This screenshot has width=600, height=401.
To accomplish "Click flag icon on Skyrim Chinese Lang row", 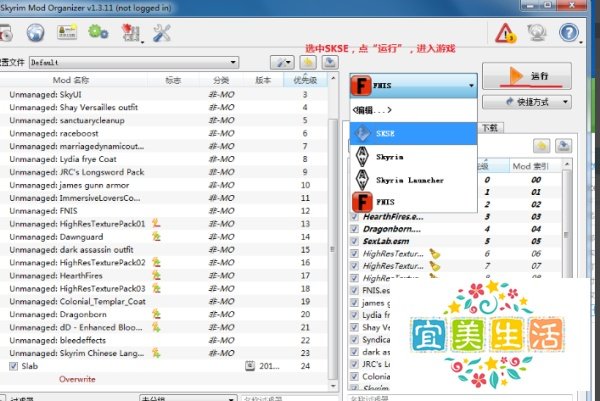I will click(x=156, y=353).
